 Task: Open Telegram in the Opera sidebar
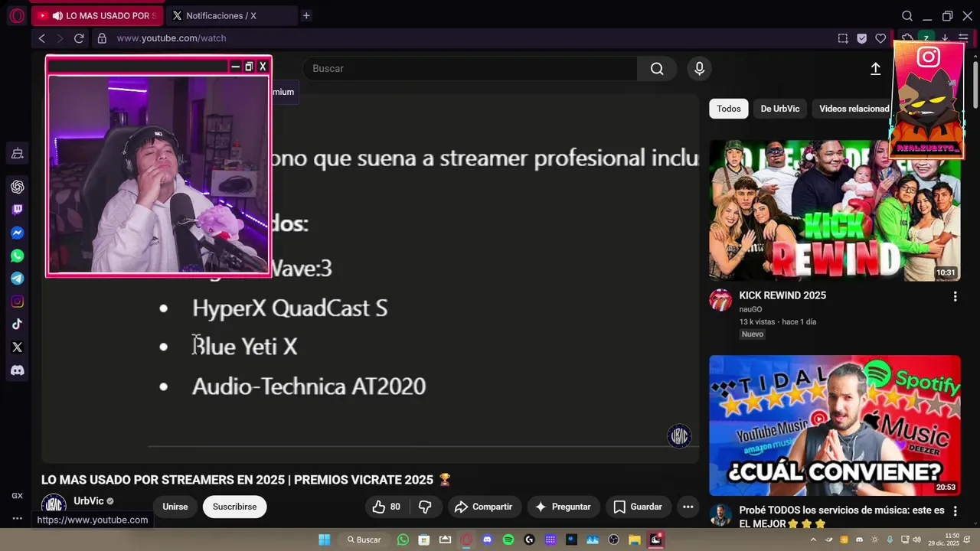click(x=17, y=279)
